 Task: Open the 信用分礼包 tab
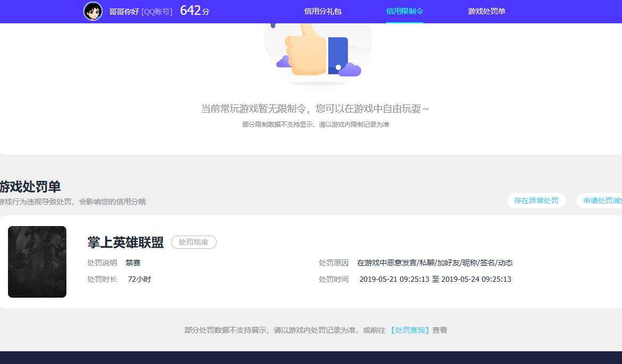322,12
